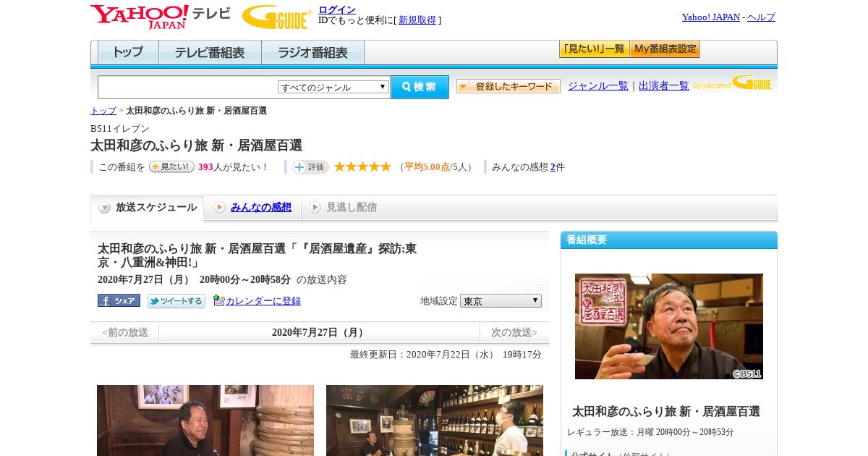The width and height of the screenshot is (868, 456).
Task: Open the 地域設定 東京 region dropdown
Action: click(x=501, y=300)
